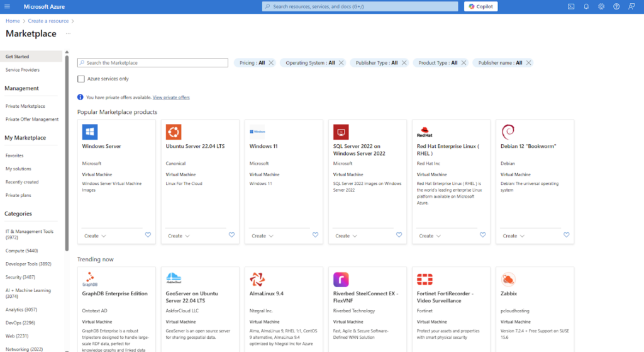This screenshot has height=352, width=644.
Task: Click the GeoServer cloud logo icon
Action: coord(174,278)
